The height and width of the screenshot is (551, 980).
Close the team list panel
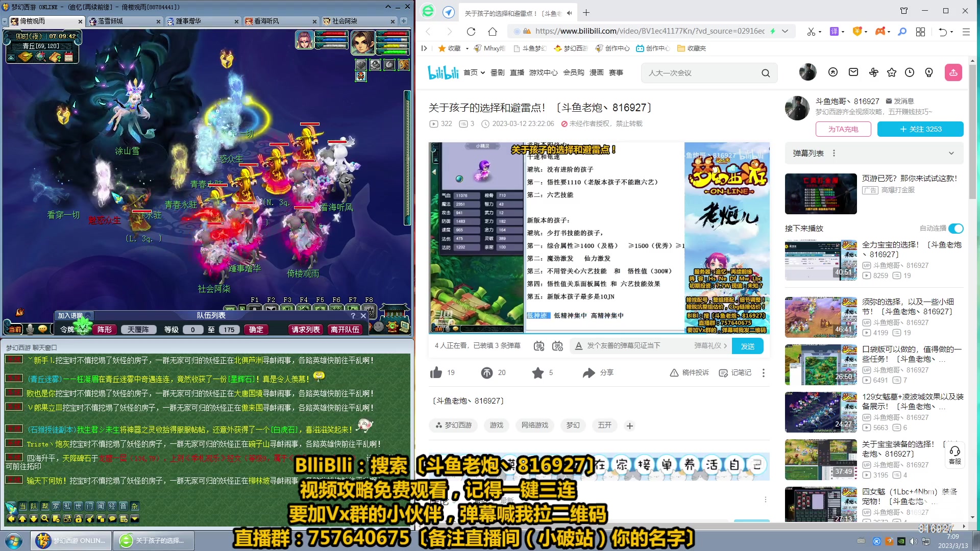coord(363,316)
